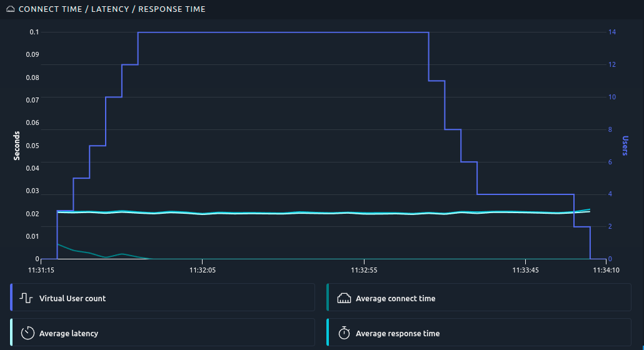Screen dimensions: 644x350
Task: Click the 11:32:55 time axis label
Action: pyautogui.click(x=364, y=270)
